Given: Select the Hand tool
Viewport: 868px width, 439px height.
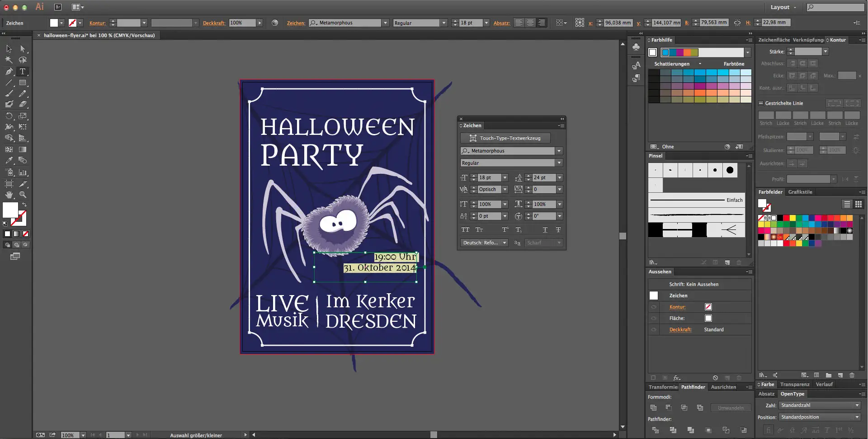Looking at the screenshot, I should pos(9,195).
